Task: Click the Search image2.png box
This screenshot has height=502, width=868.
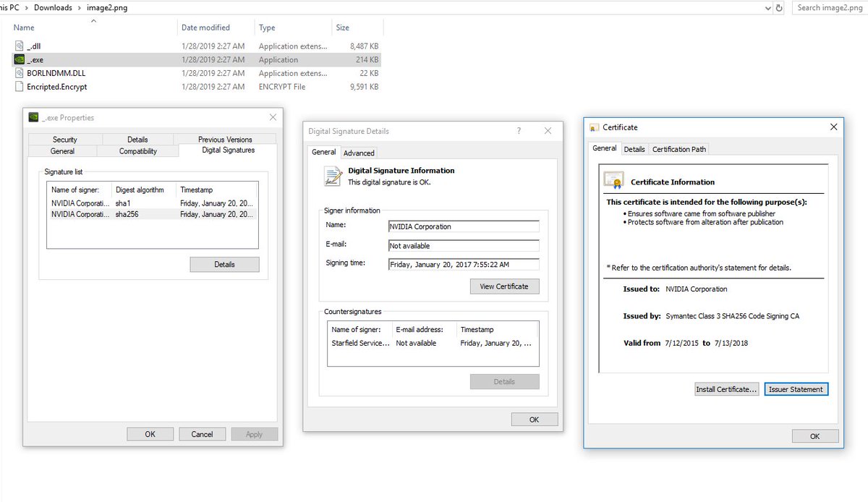Action: click(830, 8)
